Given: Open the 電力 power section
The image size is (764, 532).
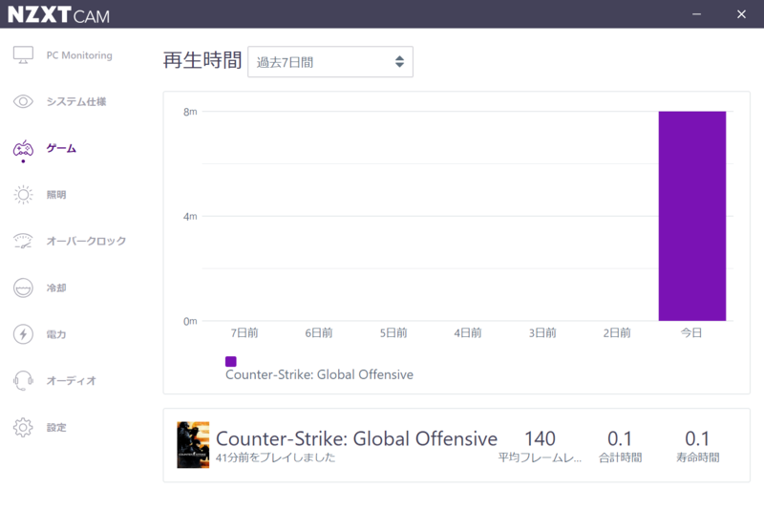Looking at the screenshot, I should (56, 334).
